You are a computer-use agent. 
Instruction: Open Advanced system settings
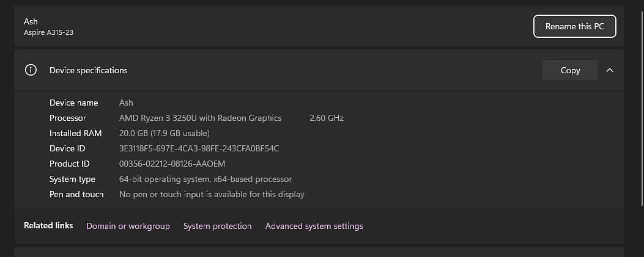point(314,226)
